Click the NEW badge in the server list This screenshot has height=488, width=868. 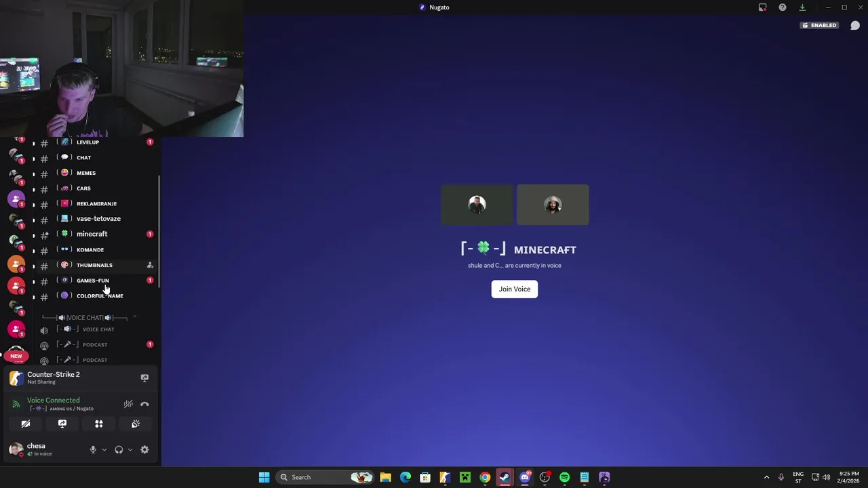tap(16, 356)
